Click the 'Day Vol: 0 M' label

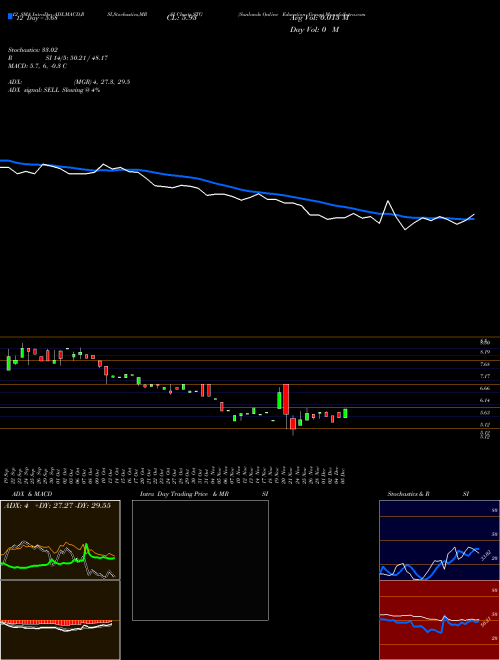point(314,30)
